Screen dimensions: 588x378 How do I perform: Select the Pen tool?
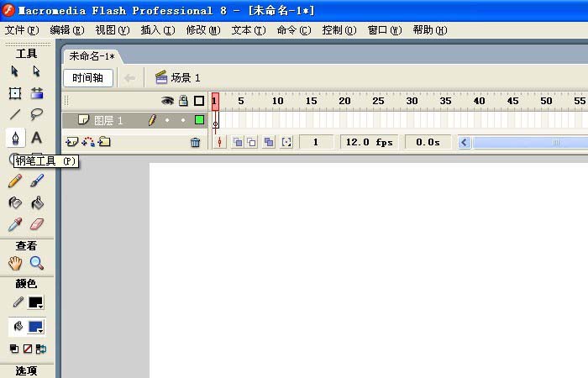tap(15, 138)
